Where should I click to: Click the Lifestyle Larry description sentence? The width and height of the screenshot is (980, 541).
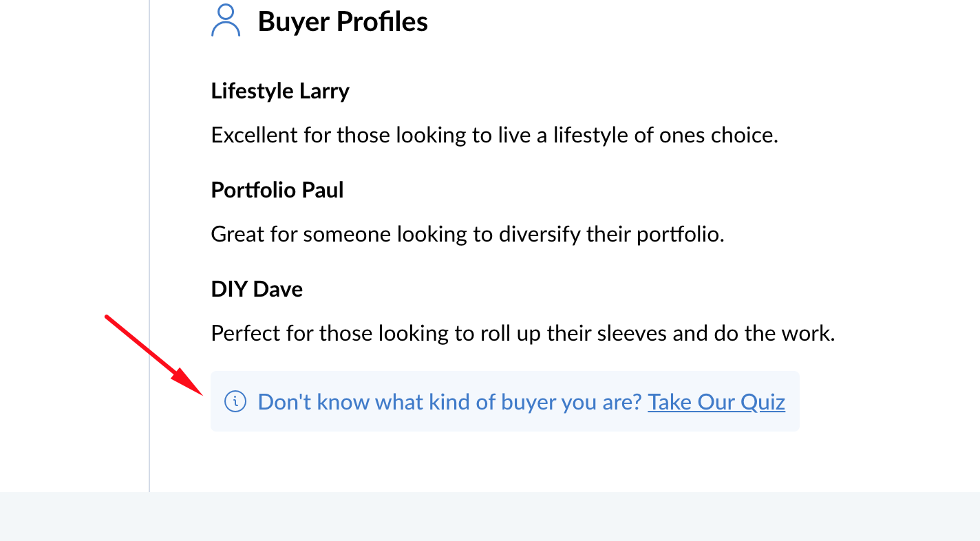point(494,135)
